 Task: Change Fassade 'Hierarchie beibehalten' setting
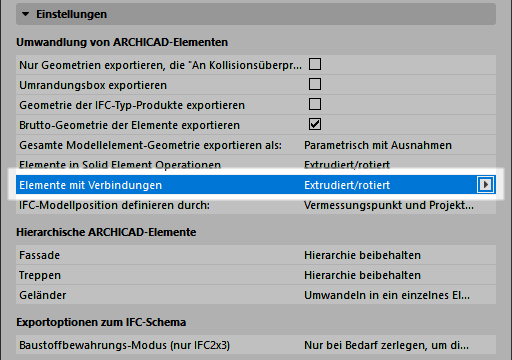pos(362,255)
